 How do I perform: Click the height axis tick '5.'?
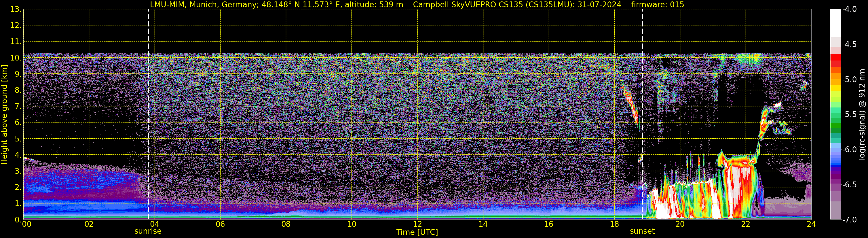coord(18,139)
